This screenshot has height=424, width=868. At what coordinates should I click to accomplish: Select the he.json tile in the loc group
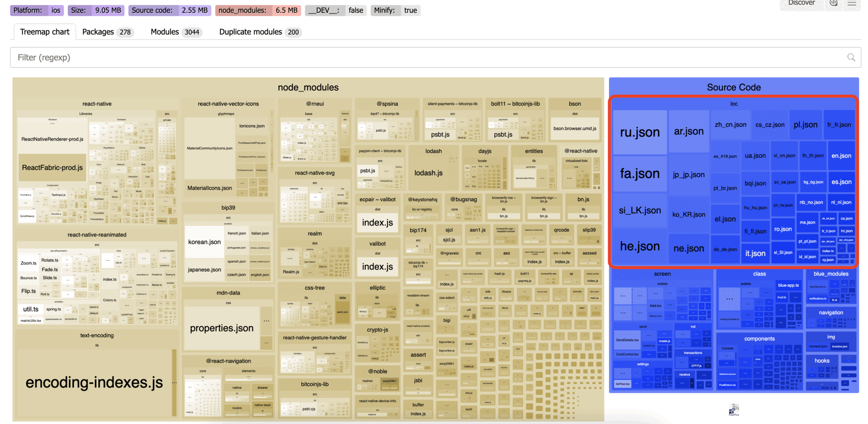(640, 246)
